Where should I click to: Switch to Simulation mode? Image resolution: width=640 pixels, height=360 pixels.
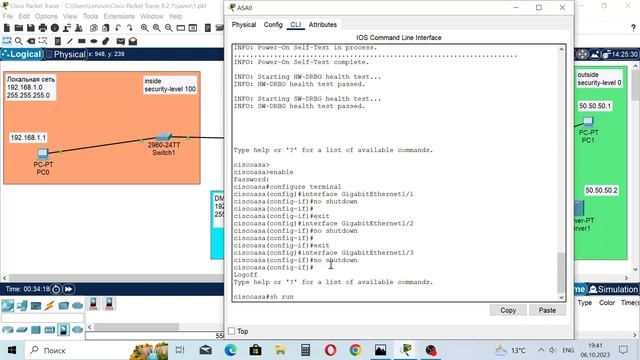click(613, 289)
